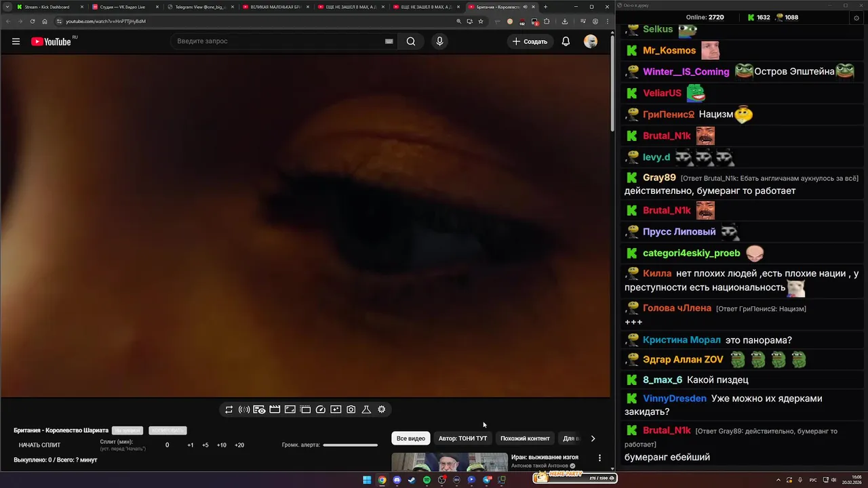Open the YouTube hamburger guide menu

(x=16, y=41)
